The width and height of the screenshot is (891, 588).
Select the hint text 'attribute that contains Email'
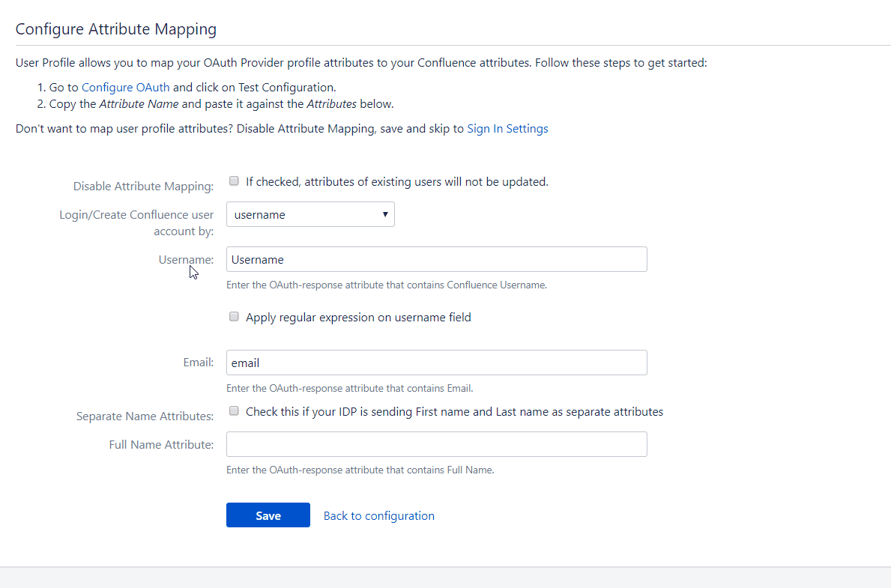[349, 389]
